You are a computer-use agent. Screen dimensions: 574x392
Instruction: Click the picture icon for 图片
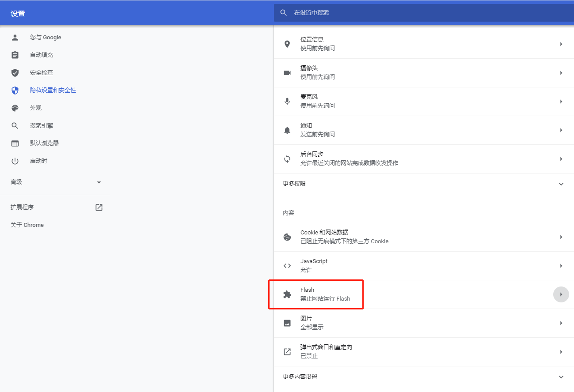click(287, 323)
